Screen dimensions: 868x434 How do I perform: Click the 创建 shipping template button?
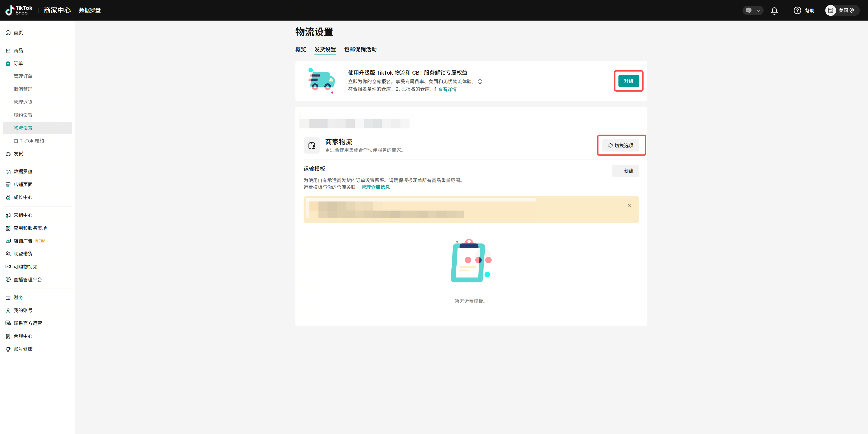point(625,171)
